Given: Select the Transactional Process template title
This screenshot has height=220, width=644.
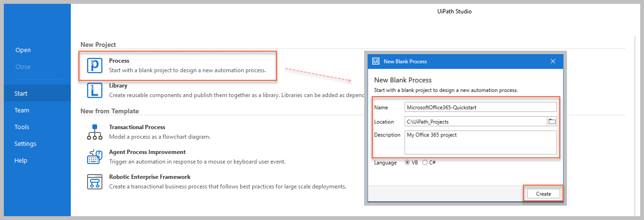Looking at the screenshot, I should tap(137, 127).
